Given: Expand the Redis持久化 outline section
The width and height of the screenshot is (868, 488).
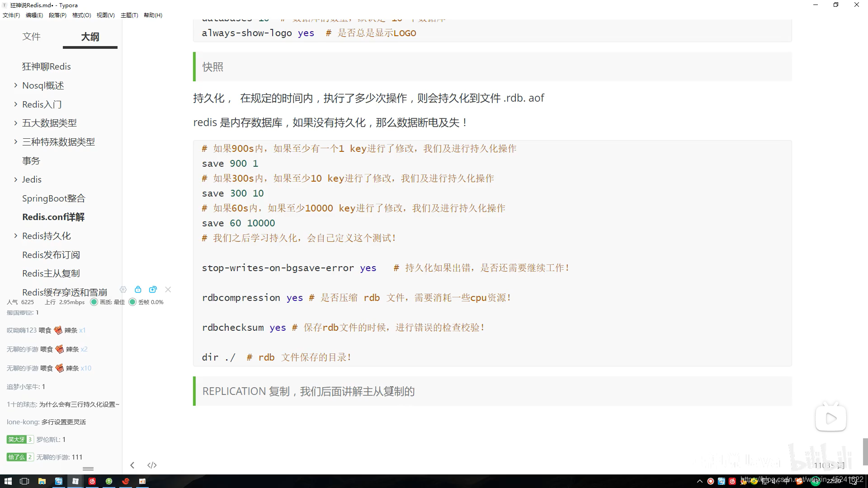Looking at the screenshot, I should click(16, 236).
